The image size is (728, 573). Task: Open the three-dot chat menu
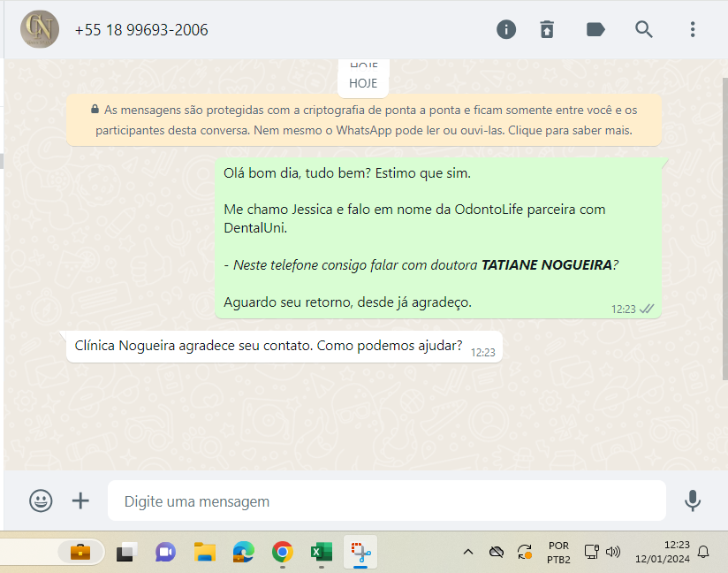point(693,30)
